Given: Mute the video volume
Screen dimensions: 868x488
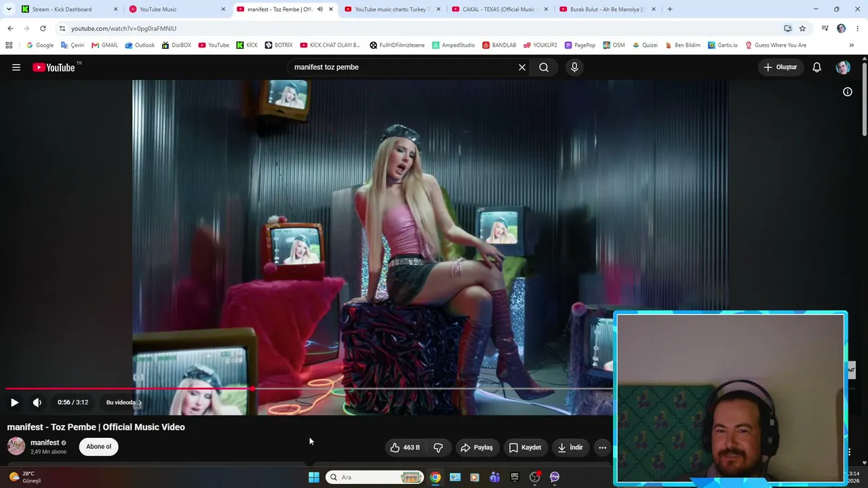Looking at the screenshot, I should click(x=37, y=403).
